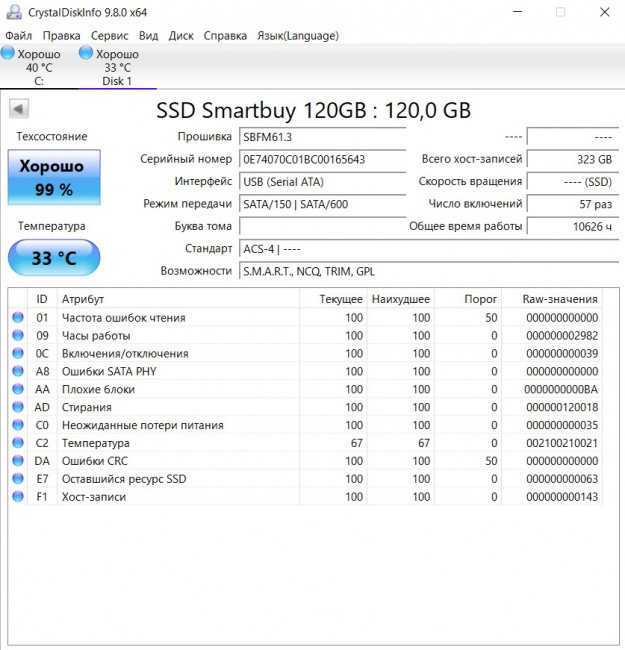Select the Температура attribute row in table

click(x=305, y=443)
